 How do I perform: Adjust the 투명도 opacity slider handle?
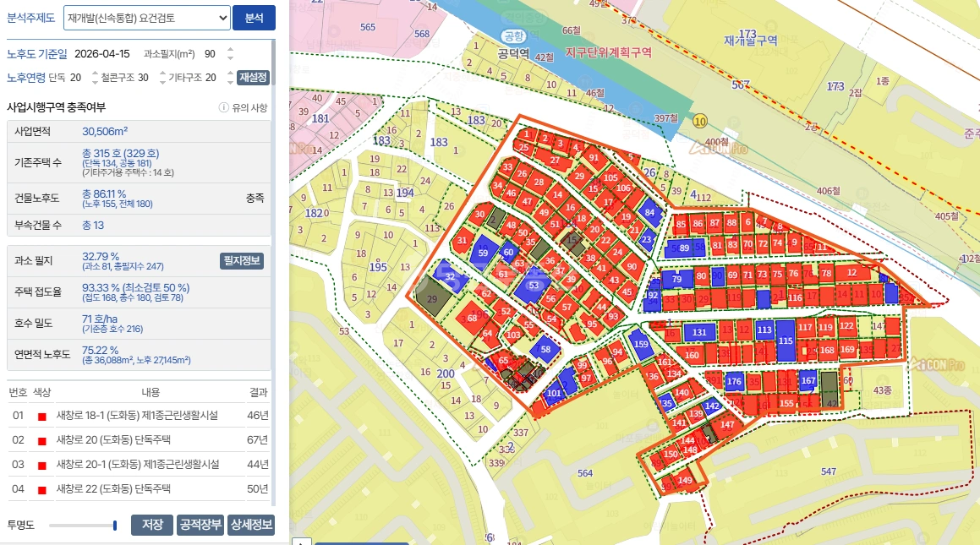click(x=115, y=526)
